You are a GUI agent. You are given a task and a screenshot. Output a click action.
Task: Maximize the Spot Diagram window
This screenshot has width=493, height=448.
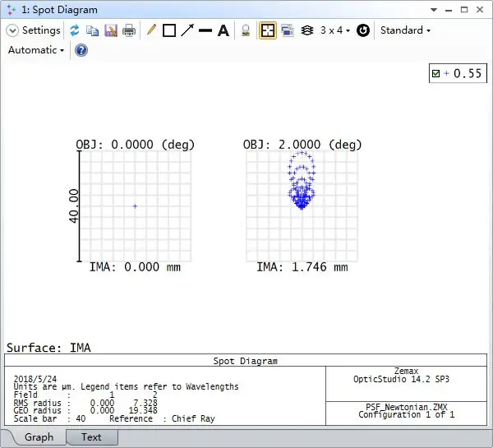464,10
